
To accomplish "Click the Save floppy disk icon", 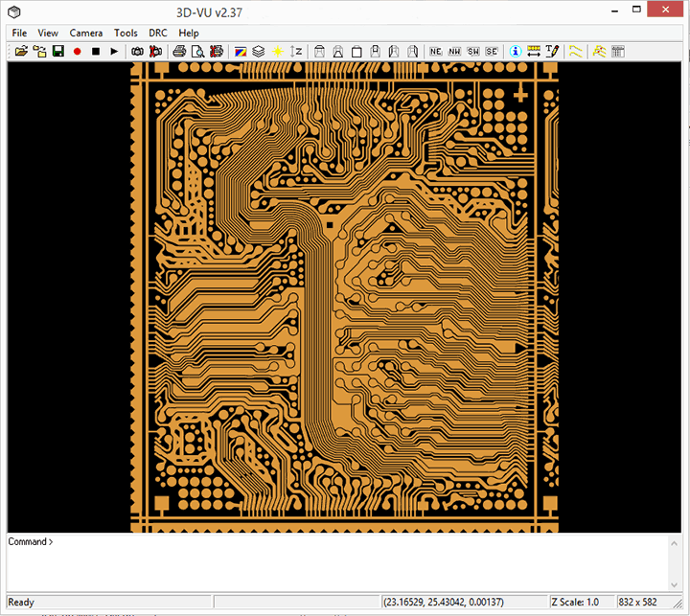I will point(58,52).
